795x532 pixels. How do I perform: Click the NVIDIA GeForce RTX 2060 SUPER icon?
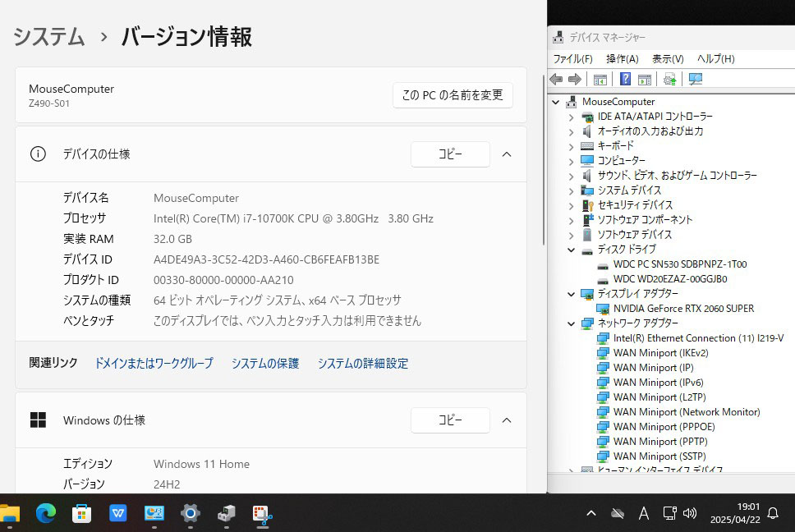pyautogui.click(x=603, y=309)
